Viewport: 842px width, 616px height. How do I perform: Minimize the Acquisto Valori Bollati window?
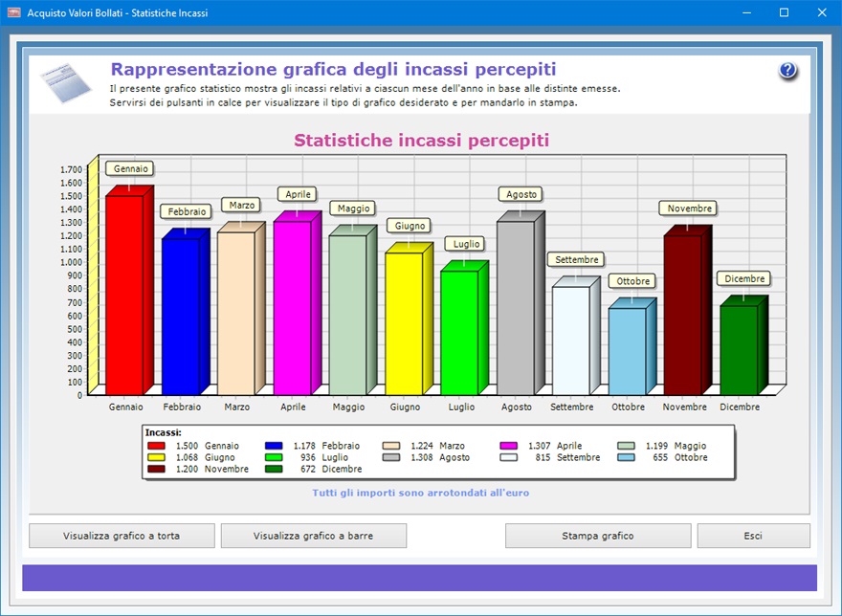point(746,12)
